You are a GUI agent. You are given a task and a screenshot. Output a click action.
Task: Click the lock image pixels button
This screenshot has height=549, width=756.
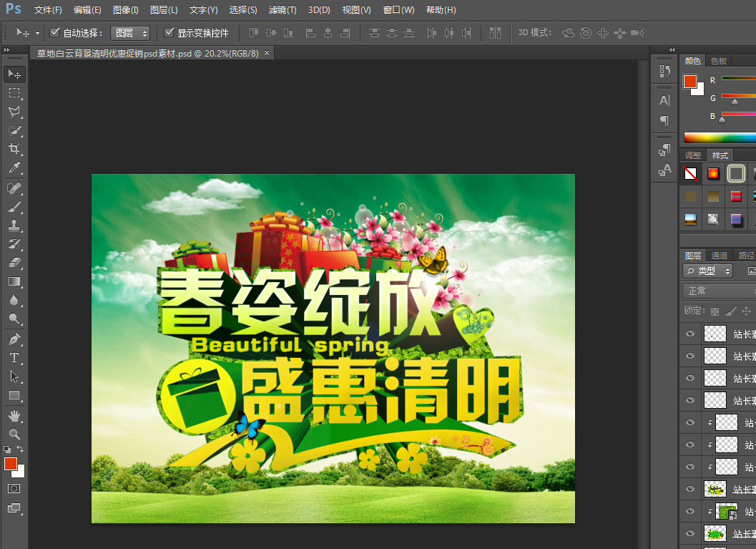[731, 311]
